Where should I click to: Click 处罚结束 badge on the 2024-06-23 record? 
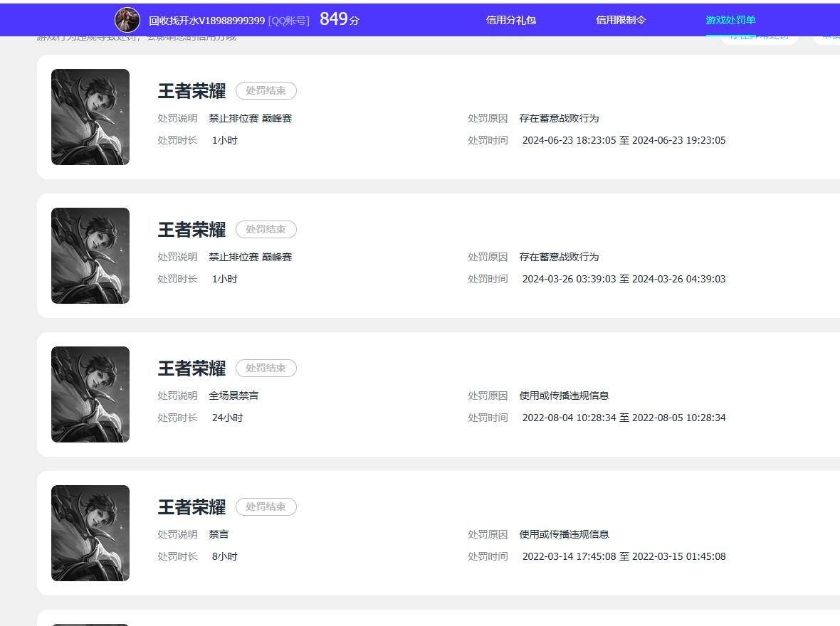[266, 90]
